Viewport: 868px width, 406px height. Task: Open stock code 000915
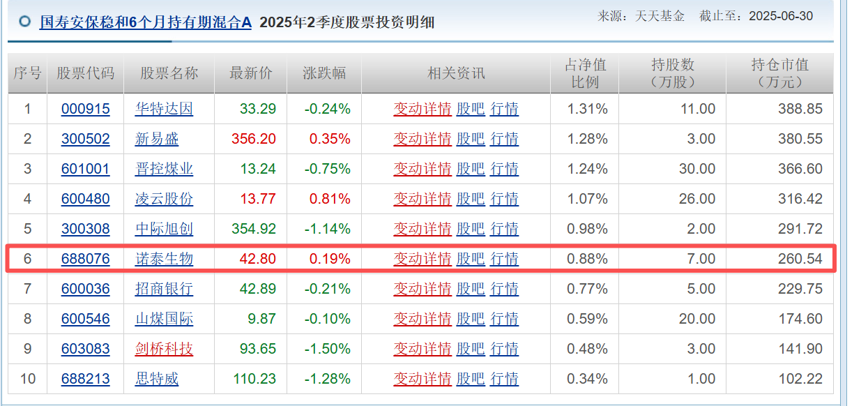coord(86,109)
